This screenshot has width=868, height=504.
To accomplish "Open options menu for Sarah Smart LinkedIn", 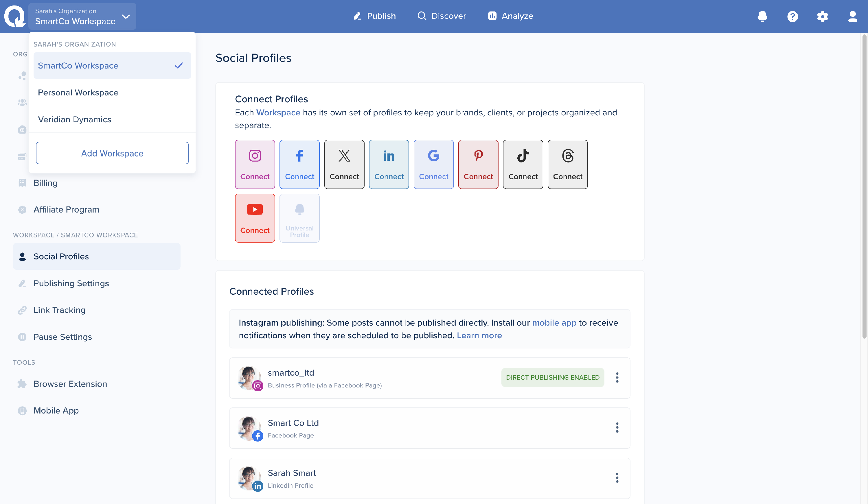I will (617, 478).
